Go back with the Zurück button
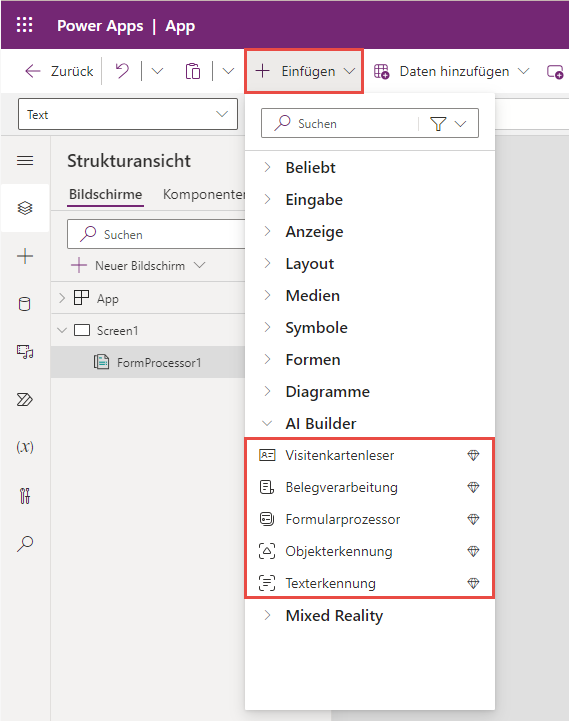 [59, 71]
